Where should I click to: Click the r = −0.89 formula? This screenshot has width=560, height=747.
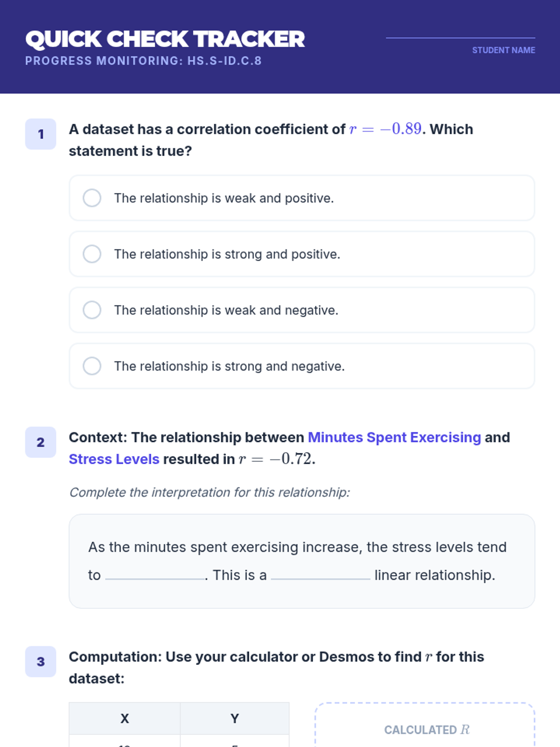tap(385, 129)
